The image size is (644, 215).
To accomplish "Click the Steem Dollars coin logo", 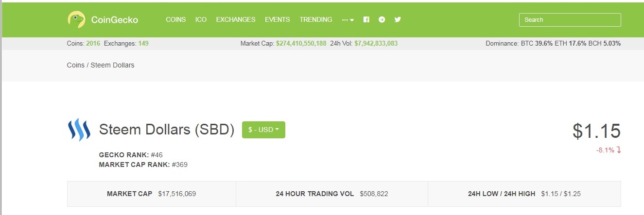I will (x=79, y=130).
